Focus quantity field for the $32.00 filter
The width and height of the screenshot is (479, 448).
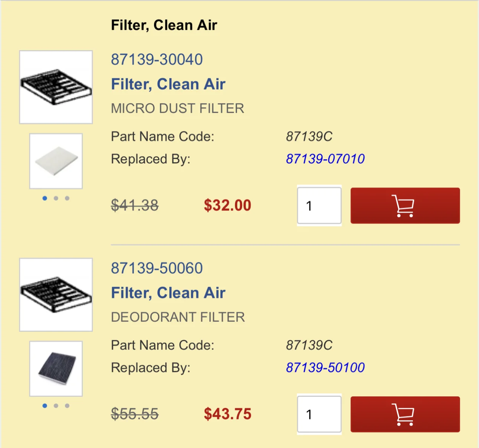[x=319, y=206]
